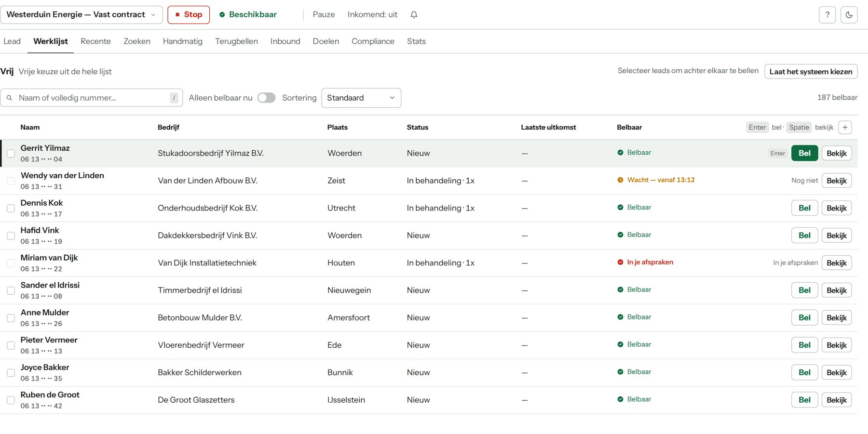Click Bekijk for Wendy van der Linden

point(837,181)
